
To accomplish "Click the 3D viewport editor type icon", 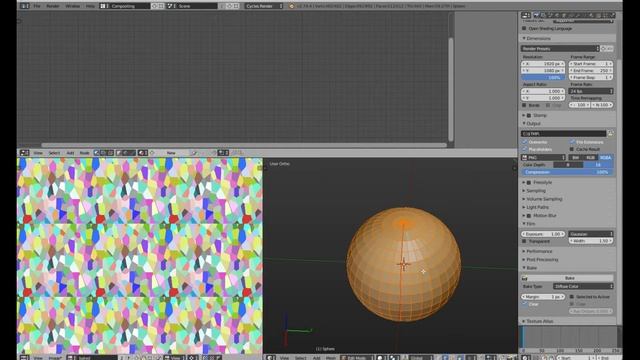I will tap(271, 358).
